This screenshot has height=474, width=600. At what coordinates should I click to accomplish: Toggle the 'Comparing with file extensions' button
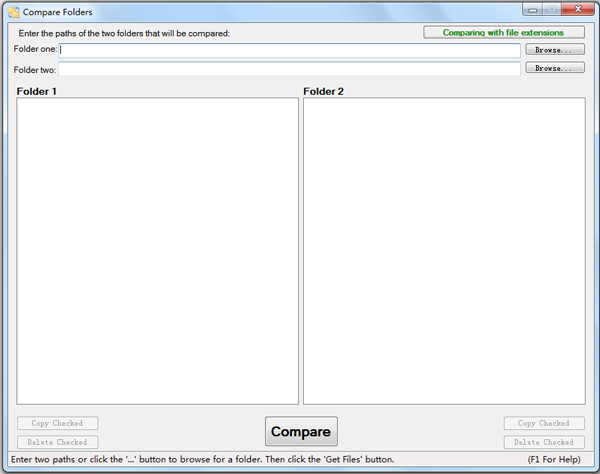pos(504,32)
